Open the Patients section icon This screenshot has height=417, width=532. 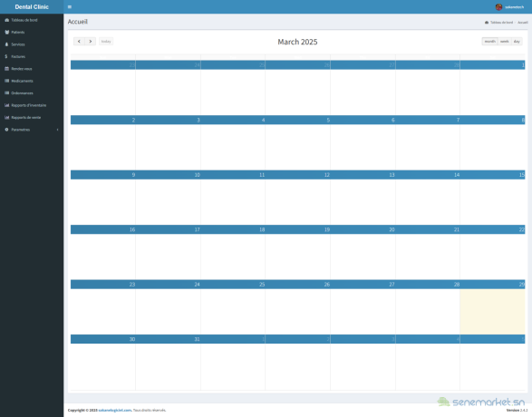[x=6, y=33]
